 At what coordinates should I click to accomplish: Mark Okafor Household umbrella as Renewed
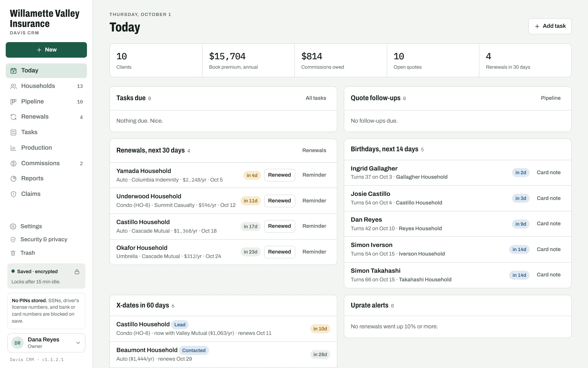pos(280,252)
